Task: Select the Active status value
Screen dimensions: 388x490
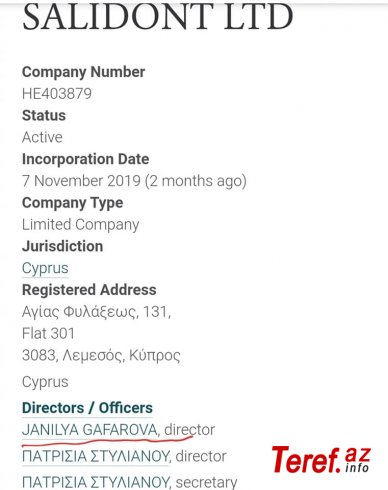Action: pyautogui.click(x=42, y=137)
